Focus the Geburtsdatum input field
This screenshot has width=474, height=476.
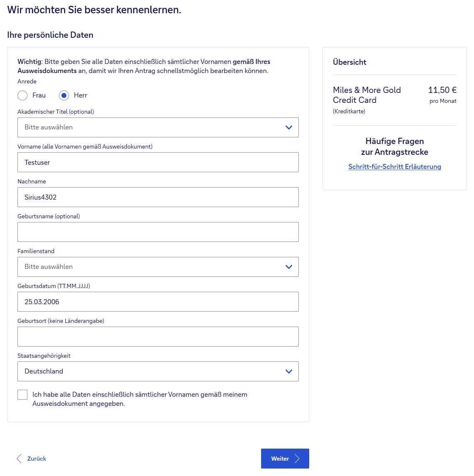coord(158,302)
